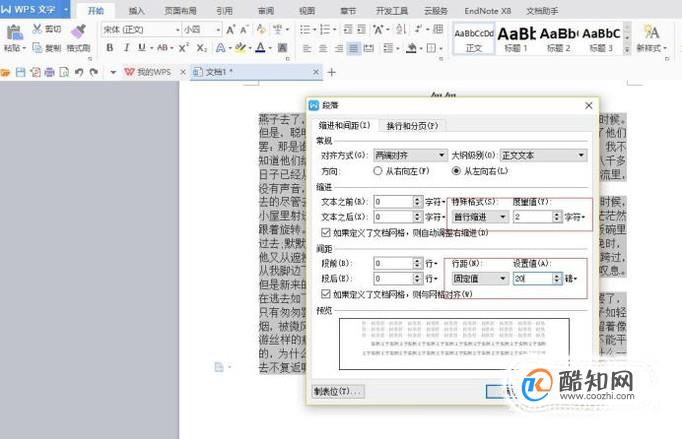
Task: Apply the 标题 1 heading style
Action: 516,39
